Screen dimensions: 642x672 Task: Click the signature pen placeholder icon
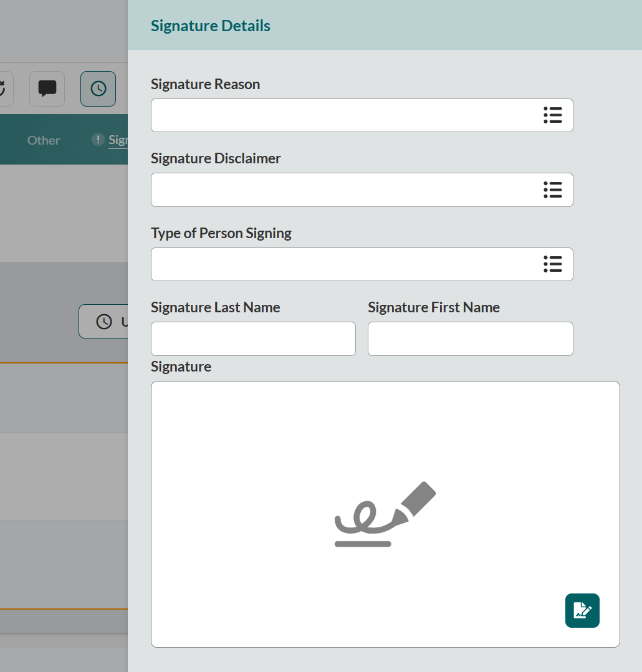[x=385, y=513]
